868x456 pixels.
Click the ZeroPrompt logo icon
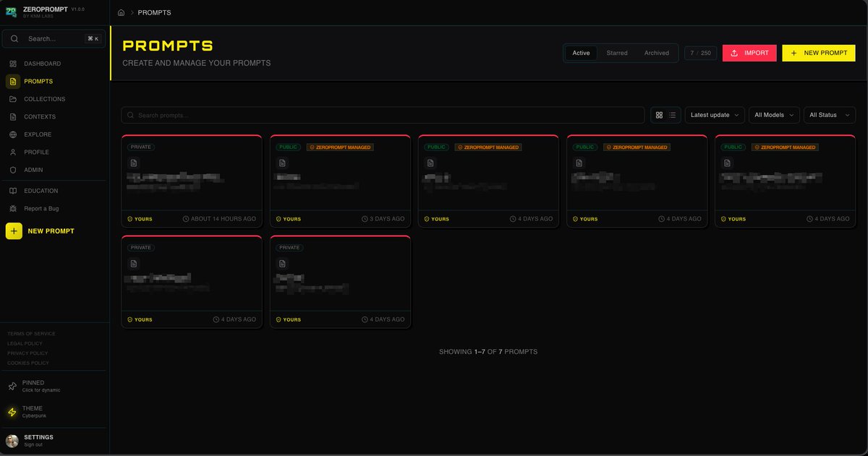12,12
